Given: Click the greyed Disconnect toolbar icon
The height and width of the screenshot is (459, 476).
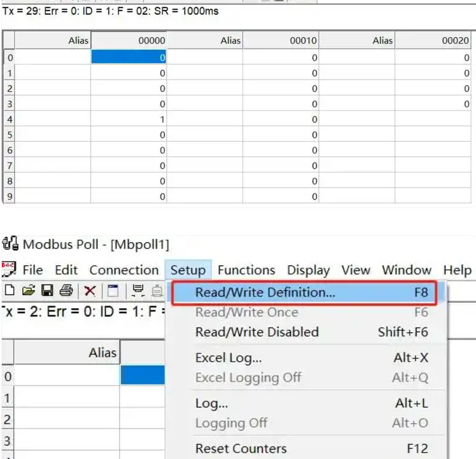Looking at the screenshot, I should (157, 290).
